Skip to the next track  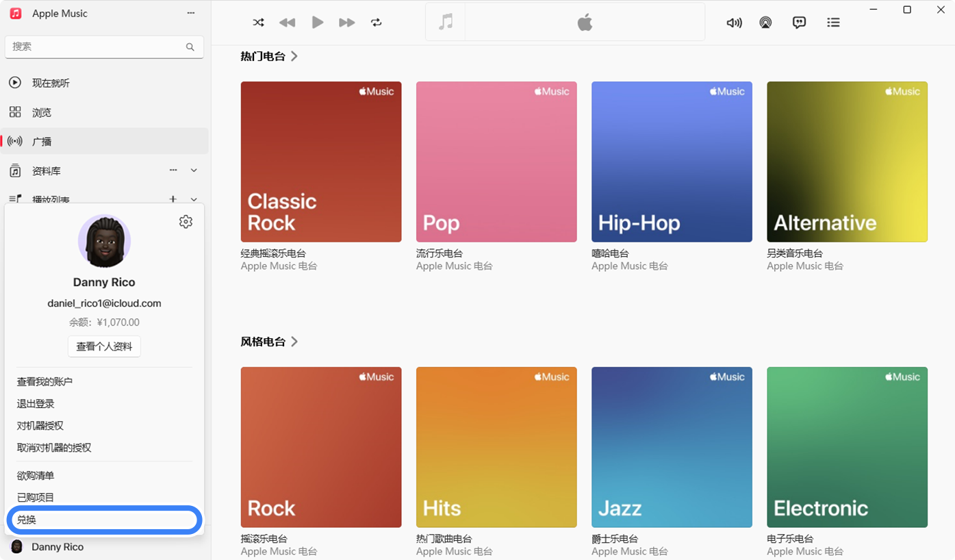tap(347, 23)
